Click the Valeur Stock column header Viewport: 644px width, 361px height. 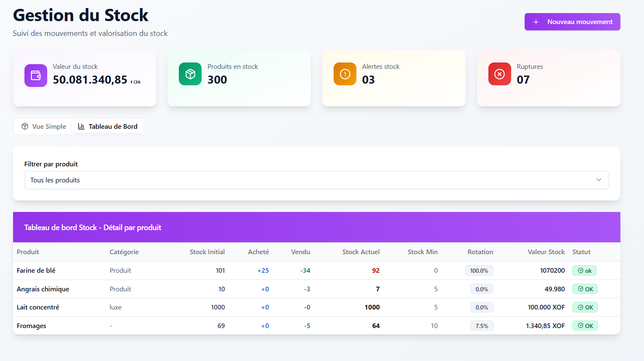pos(546,252)
